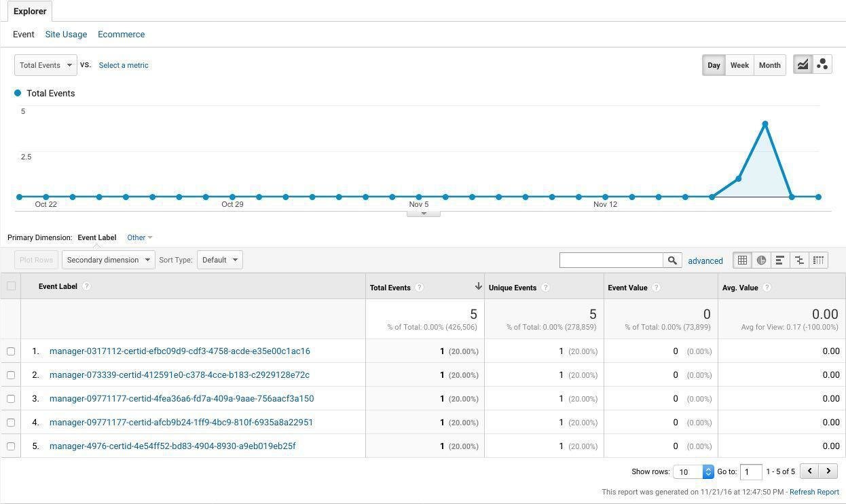Select Event Label primary dimension
Screen dimensions: 846x504
(97, 237)
